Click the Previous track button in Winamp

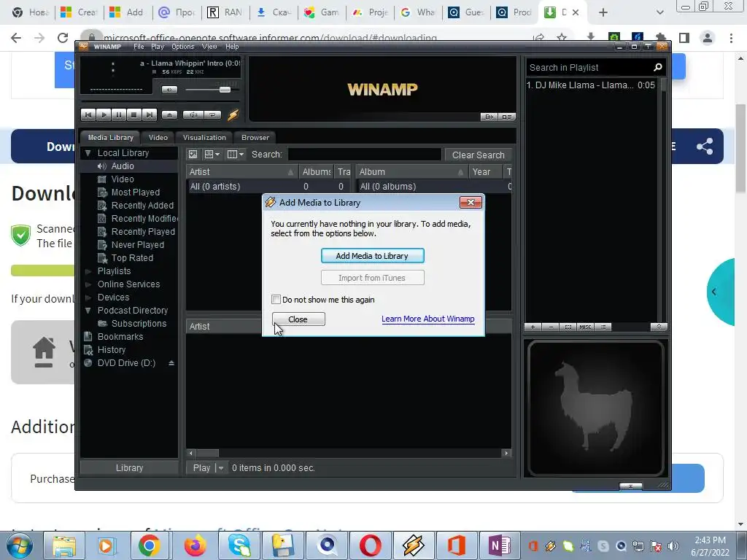click(x=88, y=114)
